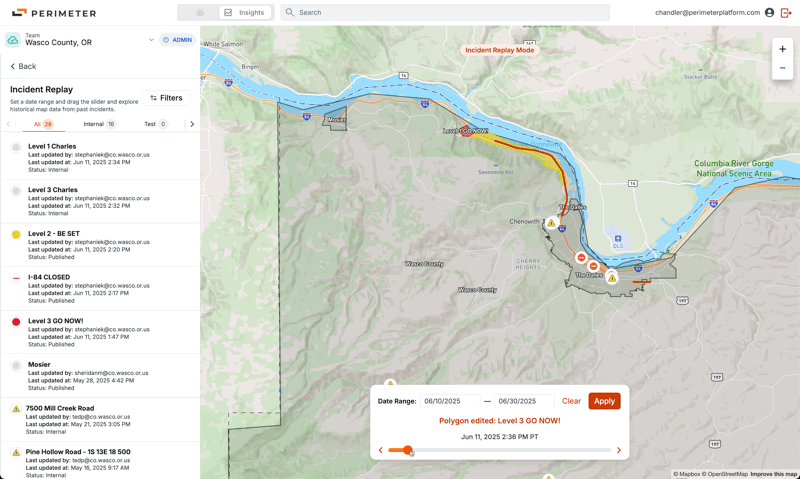Image resolution: width=800 pixels, height=479 pixels.
Task: Click the warning marker near Chenoweth on map
Action: tap(551, 223)
